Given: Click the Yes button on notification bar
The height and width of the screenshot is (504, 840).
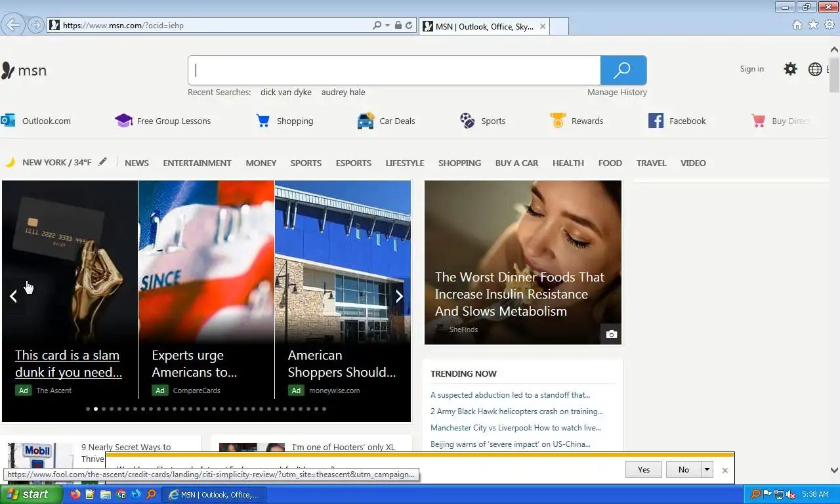Looking at the screenshot, I should [x=644, y=469].
